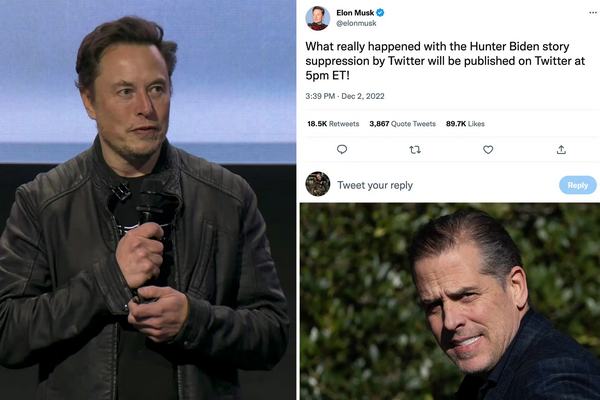Viewport: 600px width, 400px height.
Task: View the 18.5K Retweets list
Action: 331,124
